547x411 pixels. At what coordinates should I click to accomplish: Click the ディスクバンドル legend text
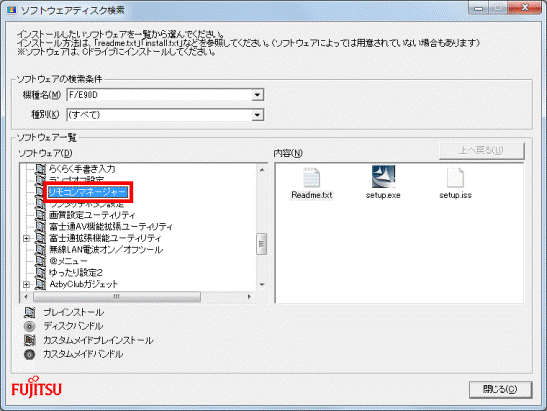click(x=73, y=326)
